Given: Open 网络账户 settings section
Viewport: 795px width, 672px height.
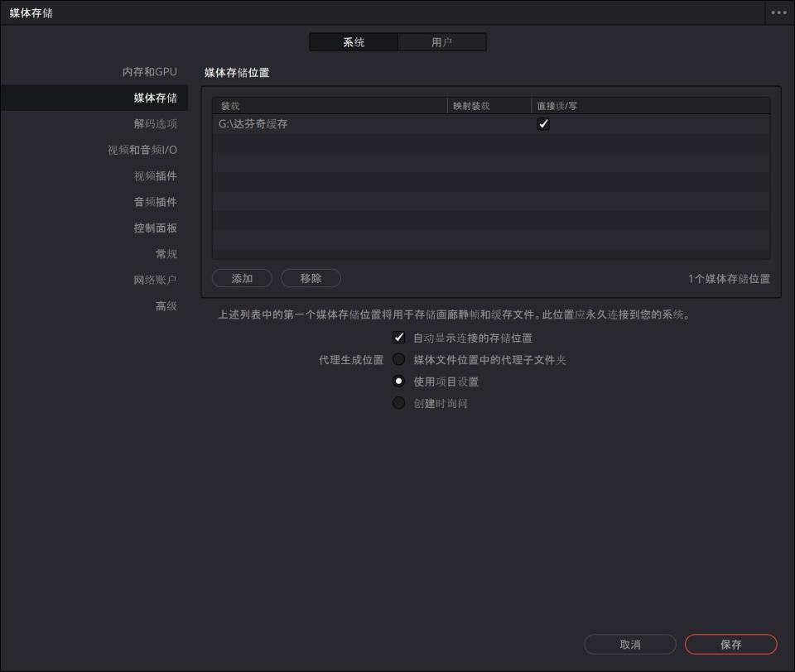Looking at the screenshot, I should pos(155,280).
